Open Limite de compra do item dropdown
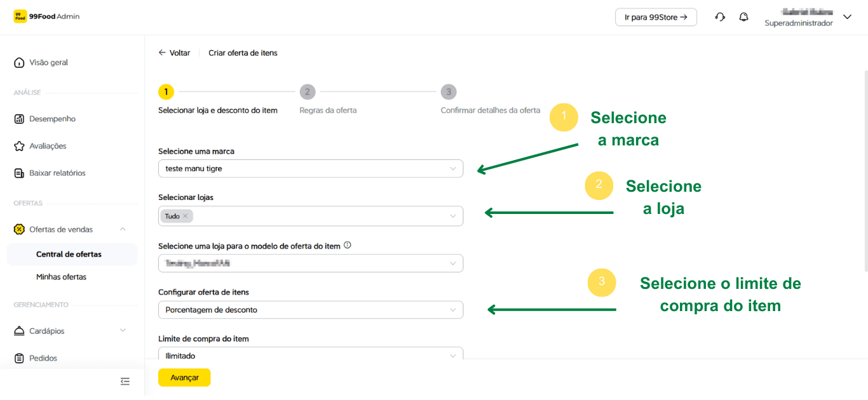 310,355
